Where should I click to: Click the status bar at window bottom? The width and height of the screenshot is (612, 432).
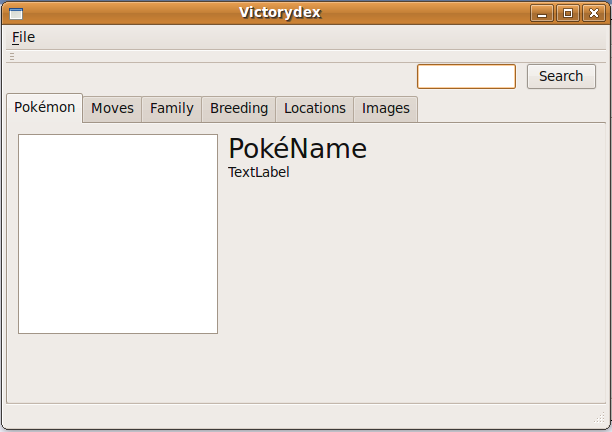click(300, 417)
